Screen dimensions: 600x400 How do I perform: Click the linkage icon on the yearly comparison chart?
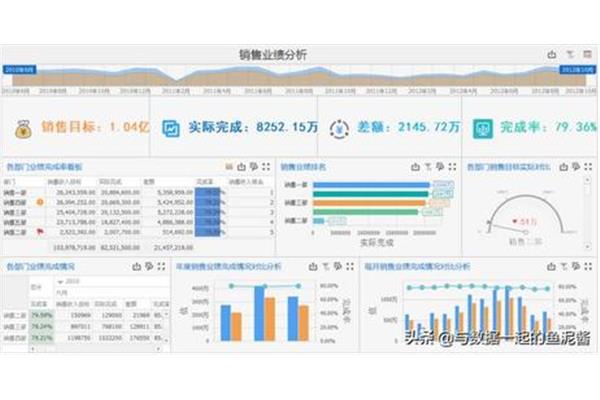pyautogui.click(x=338, y=266)
